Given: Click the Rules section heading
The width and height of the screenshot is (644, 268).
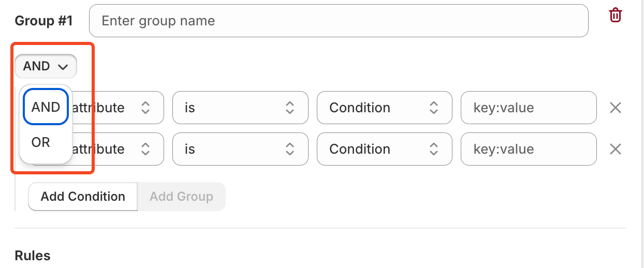Looking at the screenshot, I should (x=33, y=256).
